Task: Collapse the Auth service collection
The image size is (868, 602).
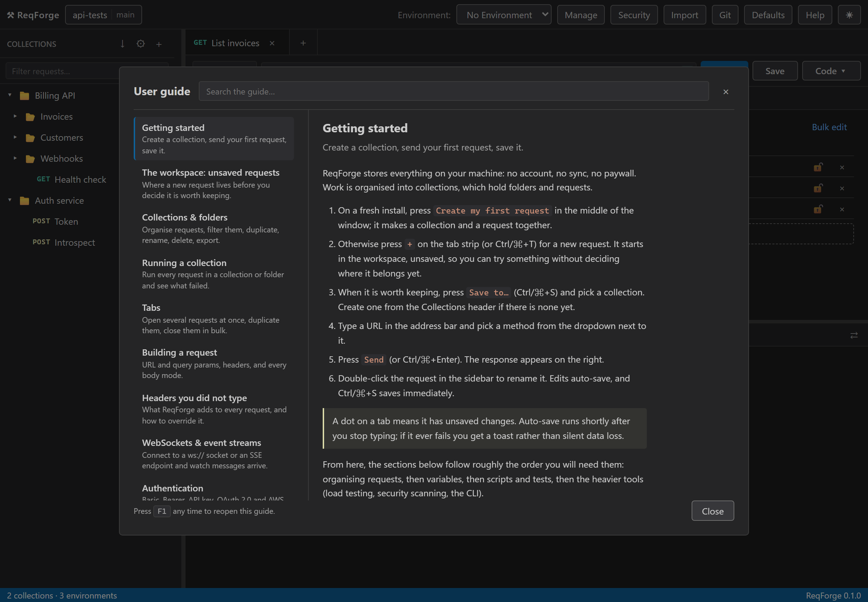Action: click(x=10, y=200)
